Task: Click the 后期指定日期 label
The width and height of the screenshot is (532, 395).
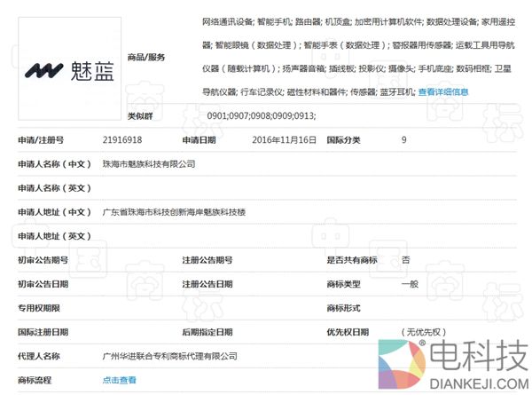Action: [x=207, y=332]
